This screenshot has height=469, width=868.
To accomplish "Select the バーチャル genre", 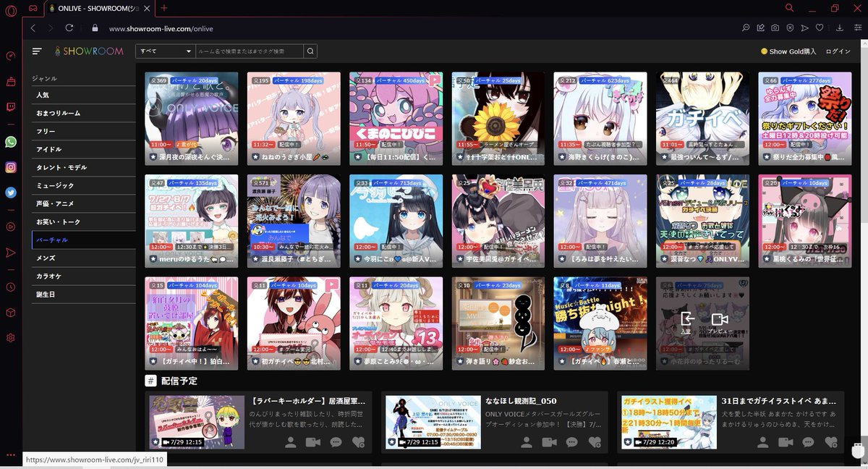I will [84, 240].
